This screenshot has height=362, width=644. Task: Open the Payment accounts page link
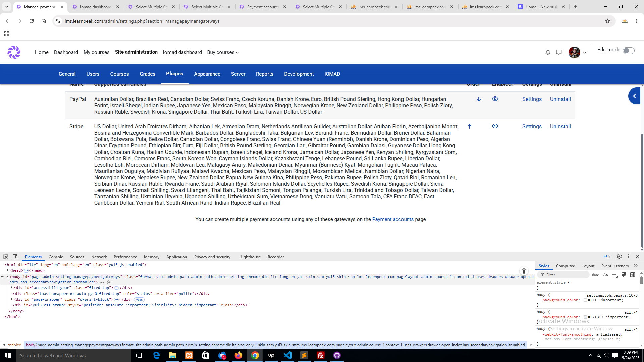click(x=393, y=219)
